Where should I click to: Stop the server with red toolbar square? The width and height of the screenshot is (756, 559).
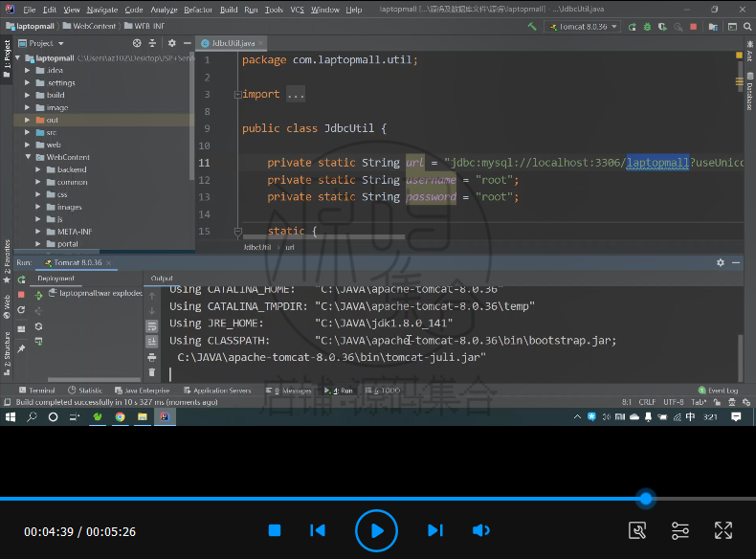pyautogui.click(x=694, y=27)
